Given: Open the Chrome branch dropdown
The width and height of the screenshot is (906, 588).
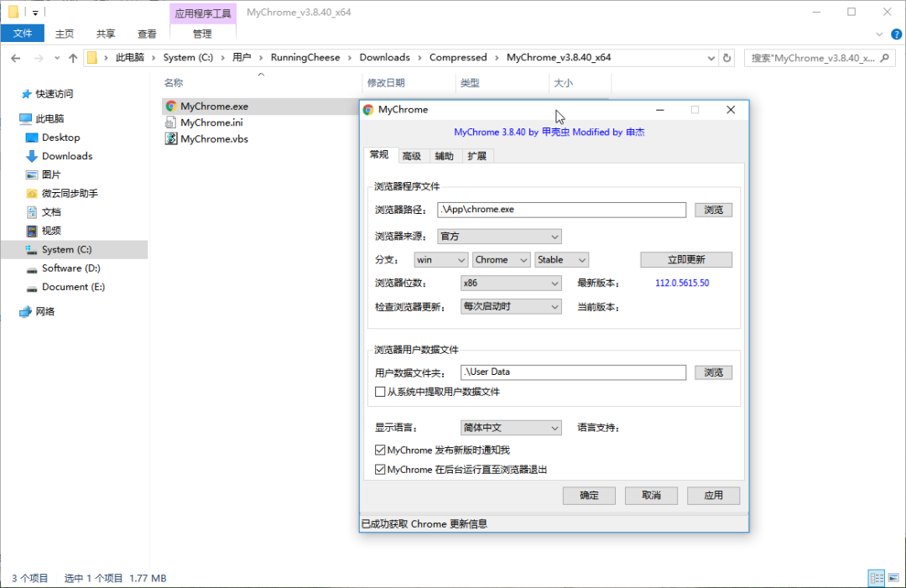Looking at the screenshot, I should click(501, 260).
